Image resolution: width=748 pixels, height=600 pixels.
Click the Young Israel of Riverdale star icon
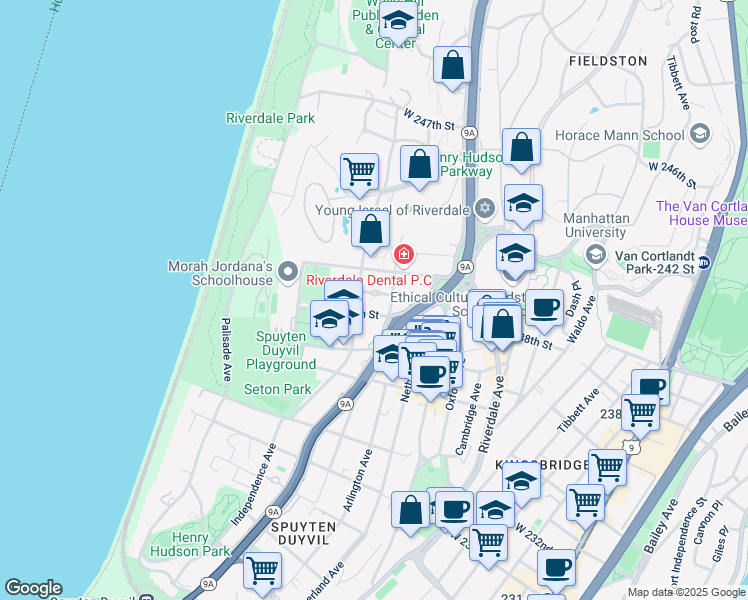pos(485,209)
